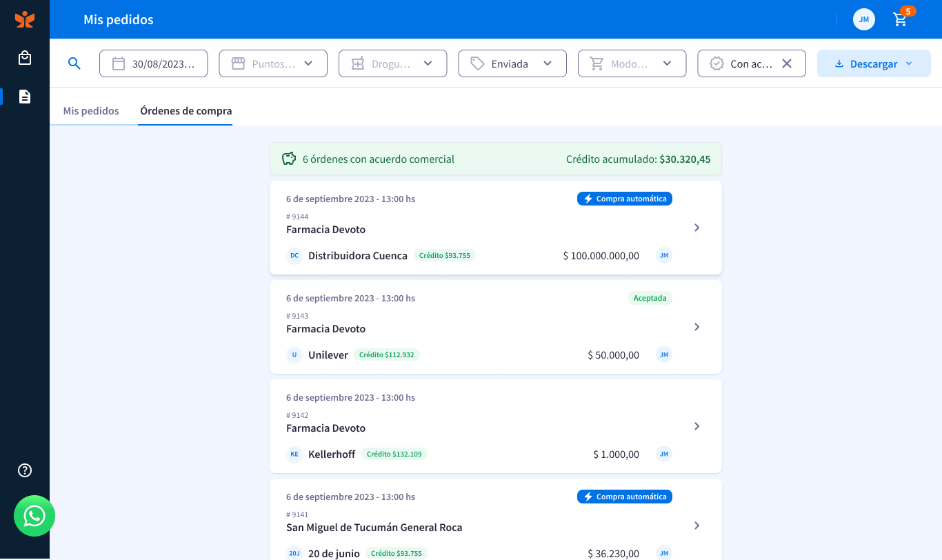Click the 20 de junio supplier name
Viewport: 942px width, 560px height.
[334, 553]
